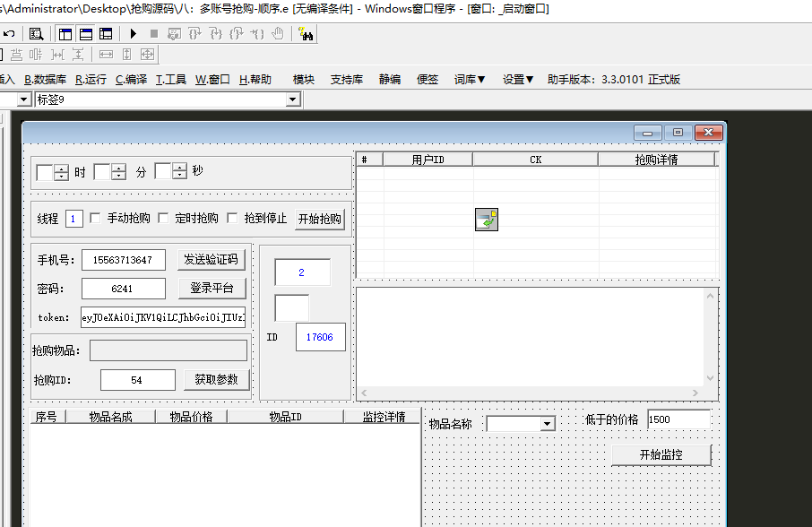812x527 pixels.
Task: Click the step-out braces debug icon
Action: [x=236, y=34]
